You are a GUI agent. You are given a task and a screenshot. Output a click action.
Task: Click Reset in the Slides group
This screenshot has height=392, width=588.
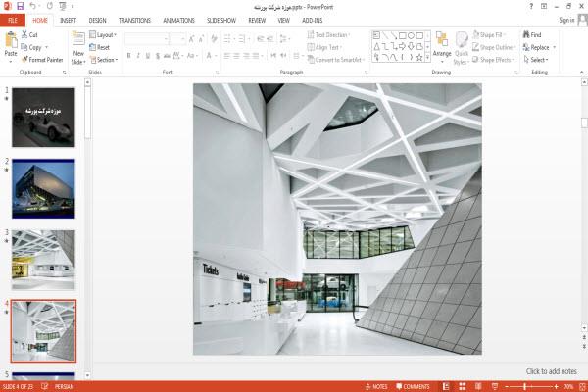click(x=100, y=47)
